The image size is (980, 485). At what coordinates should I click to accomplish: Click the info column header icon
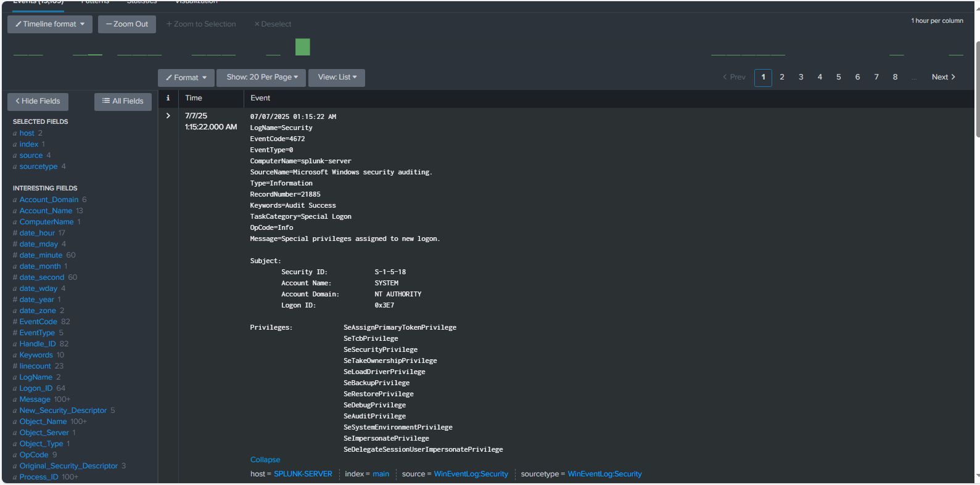coord(168,98)
